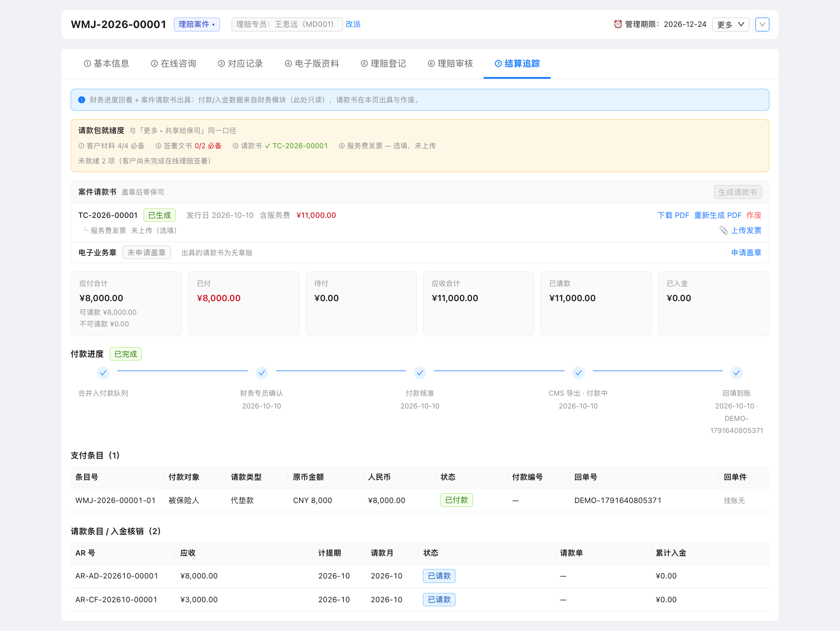
Task: Click the 未申请盖章 status tag
Action: click(147, 252)
